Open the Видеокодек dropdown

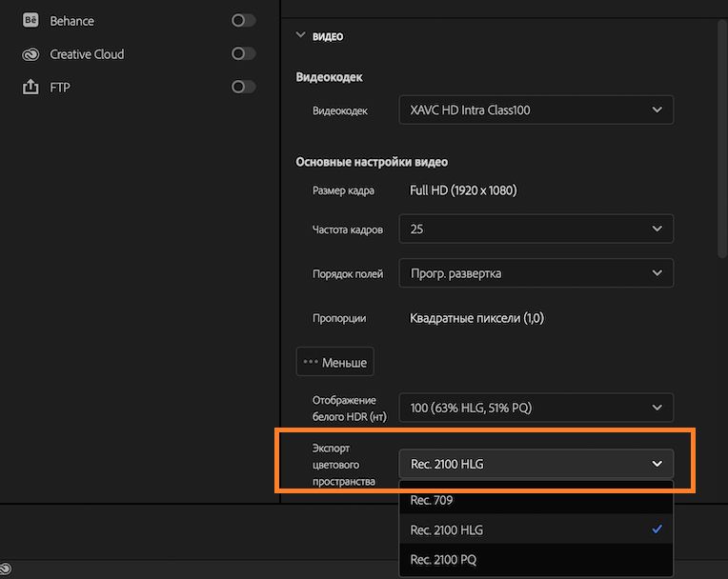(536, 110)
